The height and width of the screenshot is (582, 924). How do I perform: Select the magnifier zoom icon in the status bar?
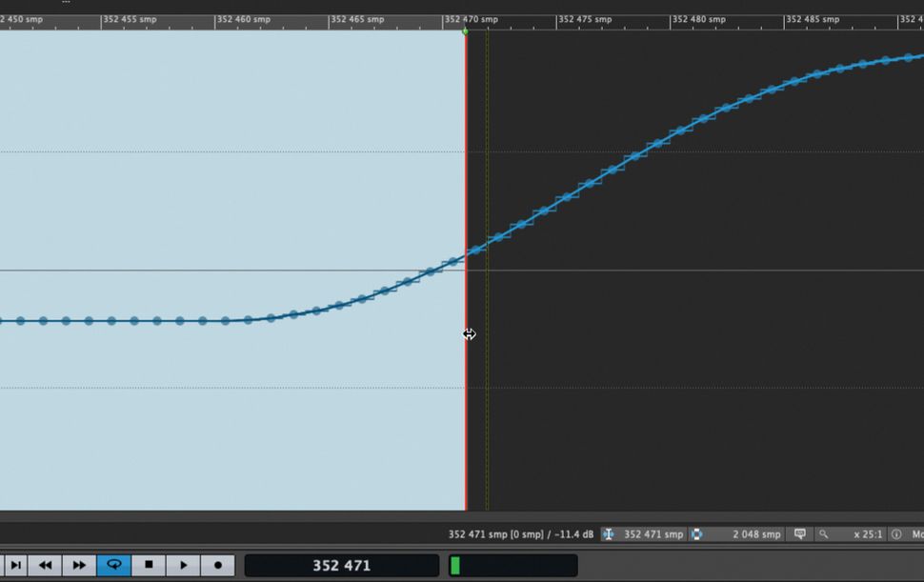(x=822, y=534)
